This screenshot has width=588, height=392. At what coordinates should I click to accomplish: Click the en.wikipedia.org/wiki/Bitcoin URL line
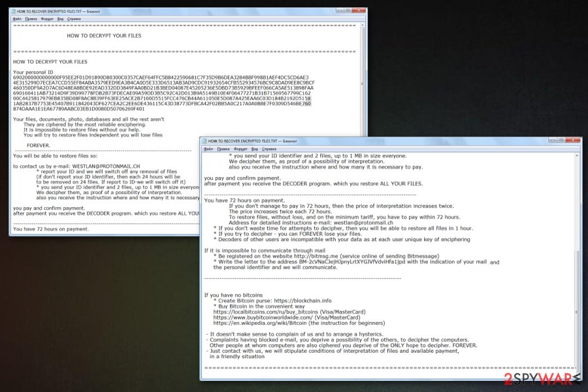point(299,323)
